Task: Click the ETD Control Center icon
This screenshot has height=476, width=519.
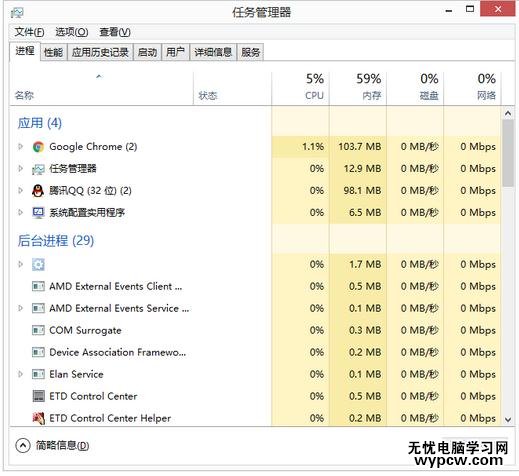Action: 38,396
